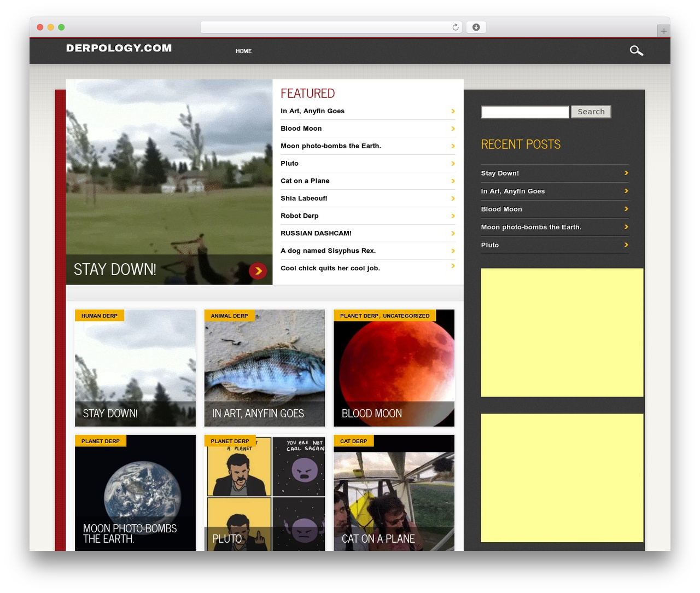Open featured link RUSSIAN DASHCAM!
The width and height of the screenshot is (700, 593).
[x=316, y=234]
